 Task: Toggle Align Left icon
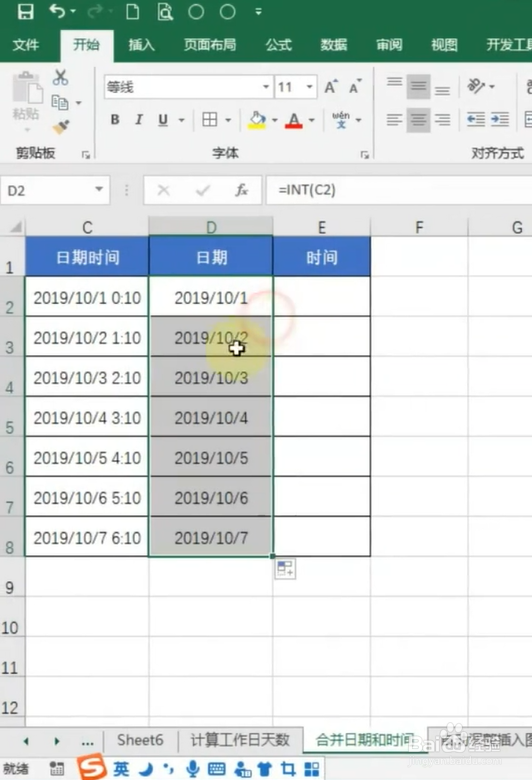(394, 119)
